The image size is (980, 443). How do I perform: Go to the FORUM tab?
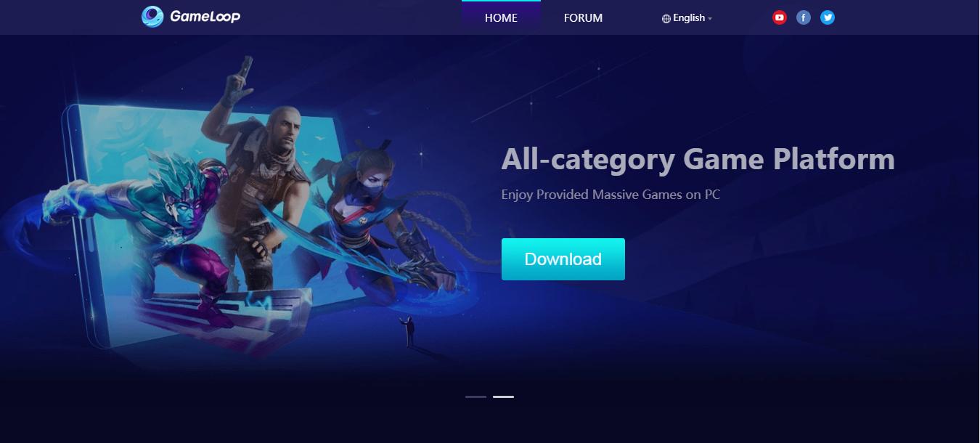pyautogui.click(x=583, y=17)
